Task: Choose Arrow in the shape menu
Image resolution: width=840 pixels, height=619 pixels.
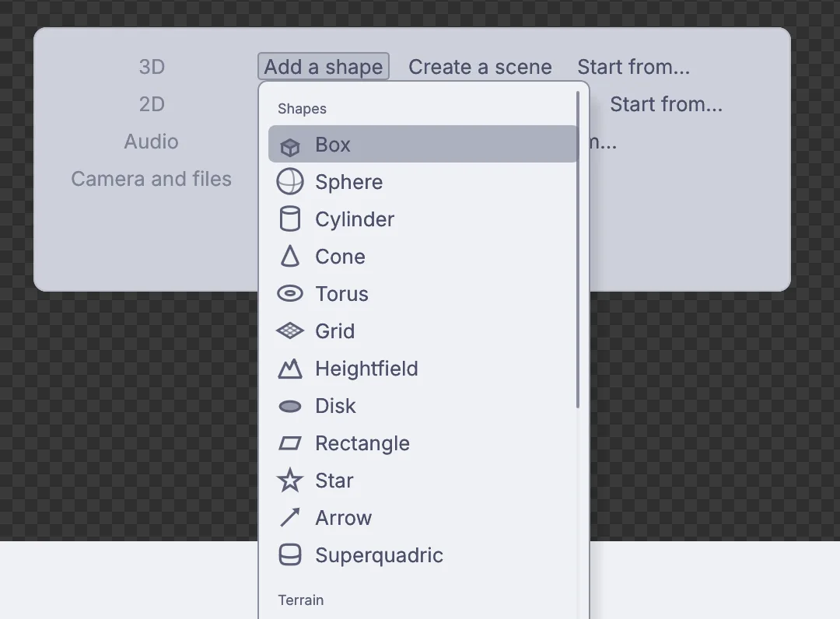Action: coord(423,518)
